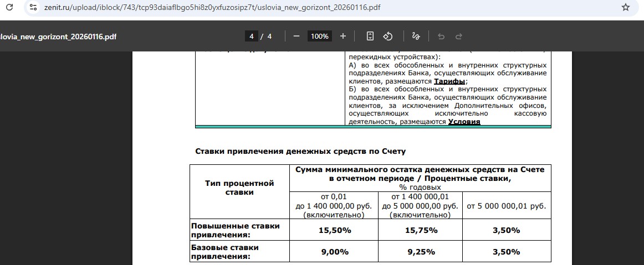Image resolution: width=644 pixels, height=265 pixels.
Task: Enable the draw annotation tool
Action: (x=416, y=37)
